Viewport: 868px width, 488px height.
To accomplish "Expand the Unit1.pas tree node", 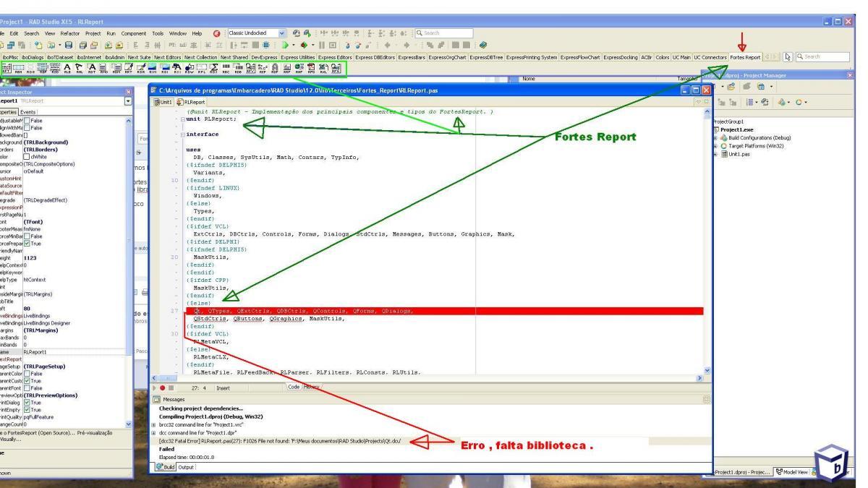I will (x=715, y=154).
